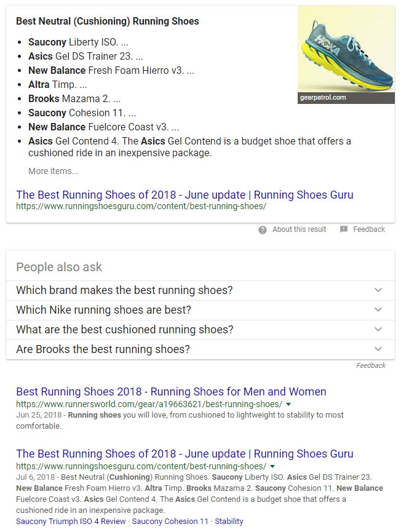Open the green dropdown arrow on the Runner's World result
The width and height of the screenshot is (401, 532).
[x=288, y=405]
